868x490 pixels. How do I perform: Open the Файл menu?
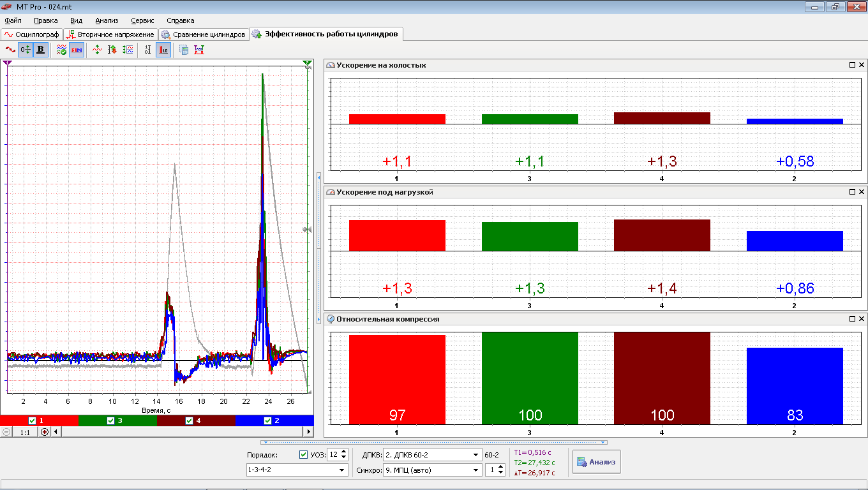click(x=13, y=20)
